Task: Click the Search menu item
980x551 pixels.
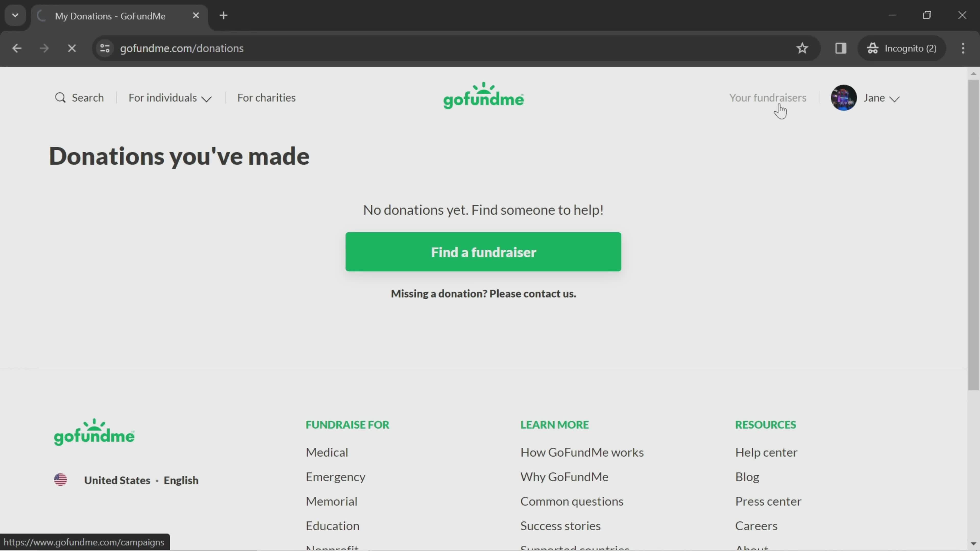Action: pyautogui.click(x=79, y=97)
